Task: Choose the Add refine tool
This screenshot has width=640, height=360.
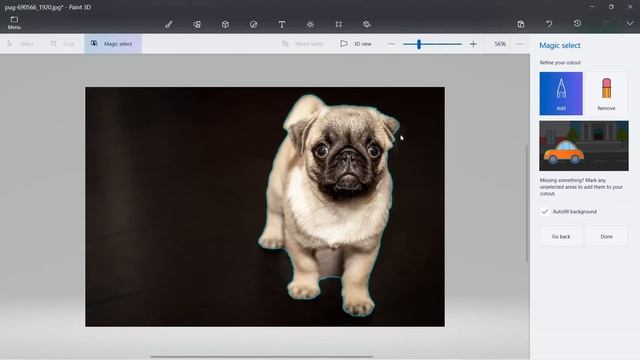Action: pyautogui.click(x=561, y=93)
